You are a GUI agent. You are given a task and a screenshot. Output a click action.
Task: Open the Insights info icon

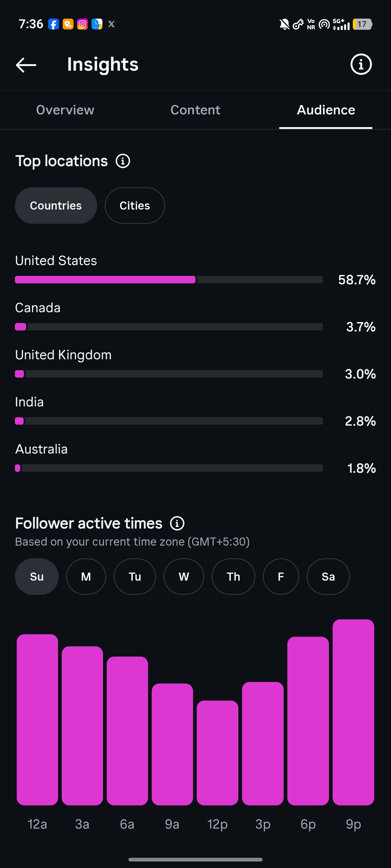coord(361,64)
